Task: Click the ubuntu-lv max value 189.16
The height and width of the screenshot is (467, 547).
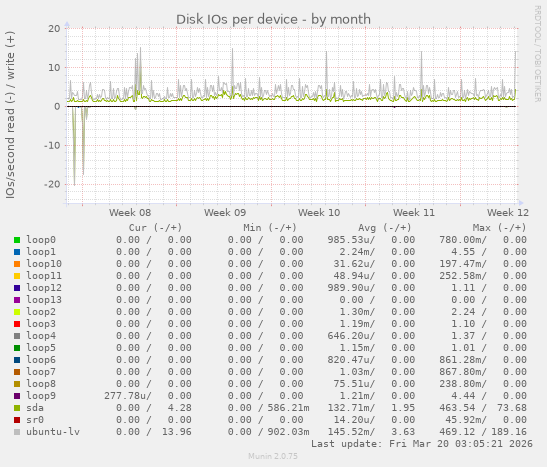Action: click(x=509, y=432)
